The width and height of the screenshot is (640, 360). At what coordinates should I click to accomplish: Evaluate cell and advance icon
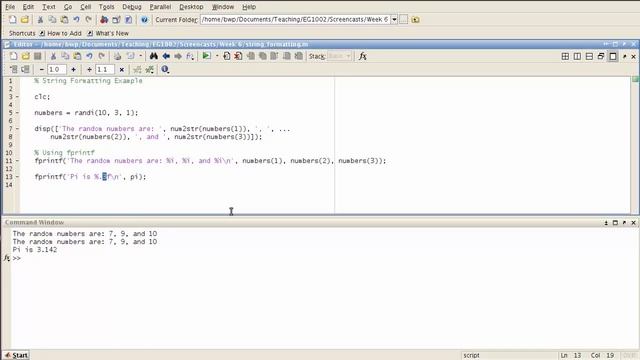pos(25,69)
